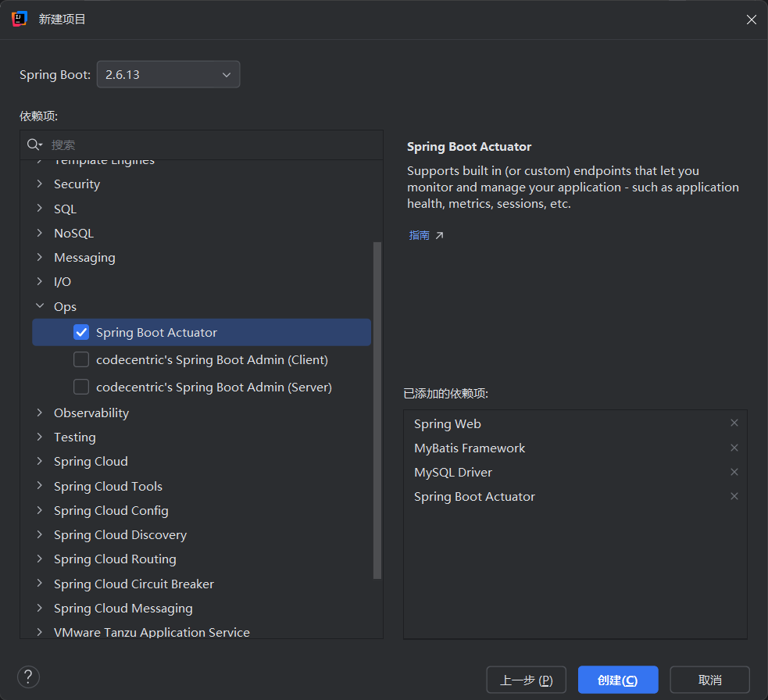Remove MySQL Driver from added dependencies
This screenshot has height=700, width=768.
734,472
